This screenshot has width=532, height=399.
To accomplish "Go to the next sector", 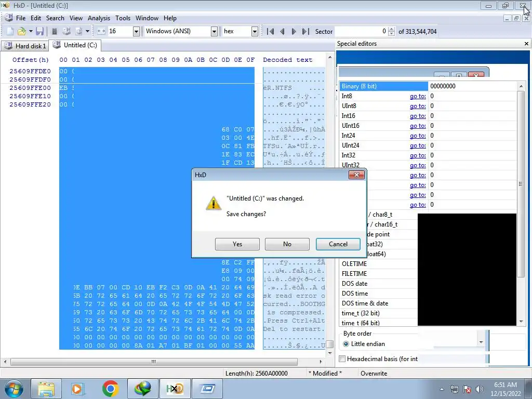I will point(294,31).
